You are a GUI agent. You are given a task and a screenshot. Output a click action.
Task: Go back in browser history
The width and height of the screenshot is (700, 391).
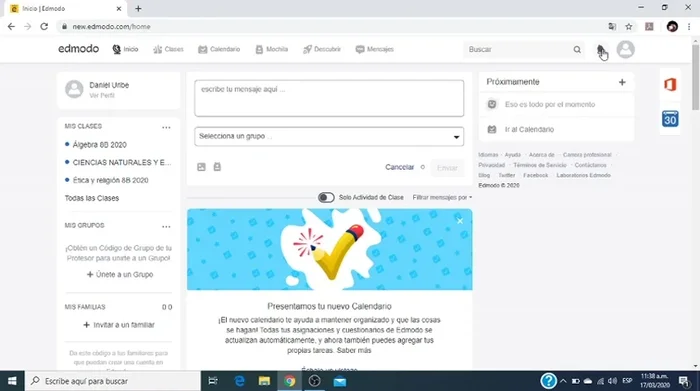pos(11,27)
